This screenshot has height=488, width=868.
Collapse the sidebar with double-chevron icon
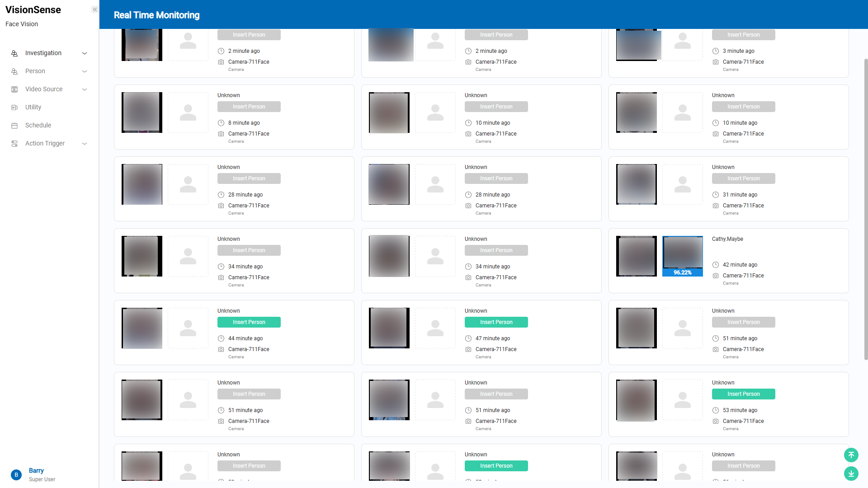pos(95,9)
